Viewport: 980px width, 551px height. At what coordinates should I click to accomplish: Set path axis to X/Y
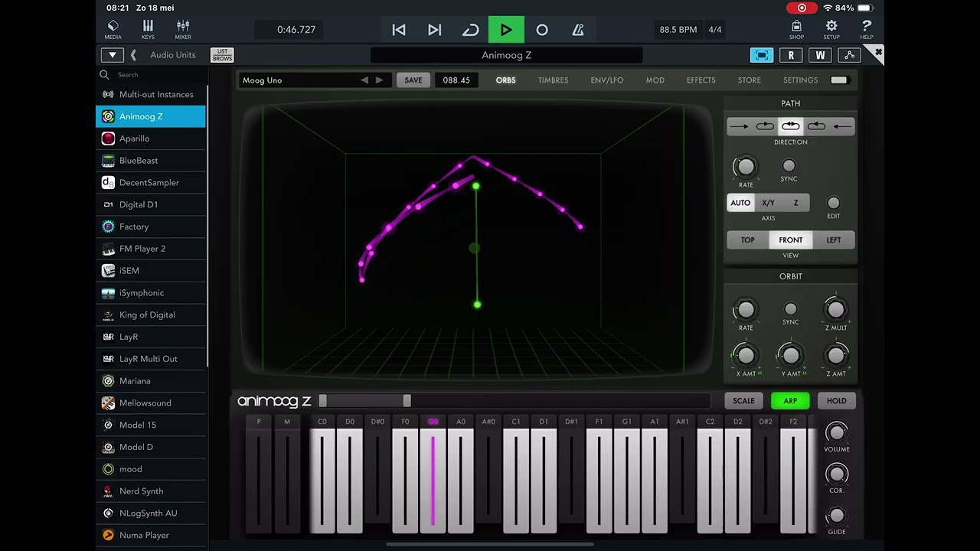point(769,203)
